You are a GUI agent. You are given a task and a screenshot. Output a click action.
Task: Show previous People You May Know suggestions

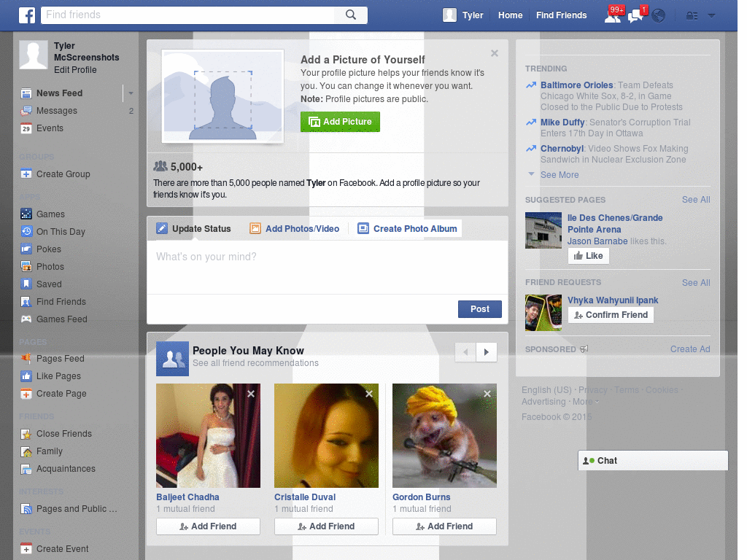[465, 352]
